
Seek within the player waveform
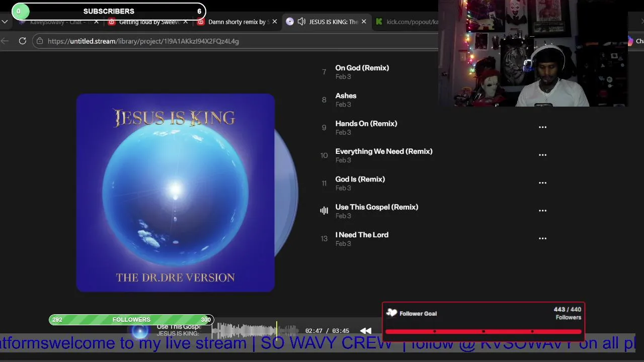256,330
